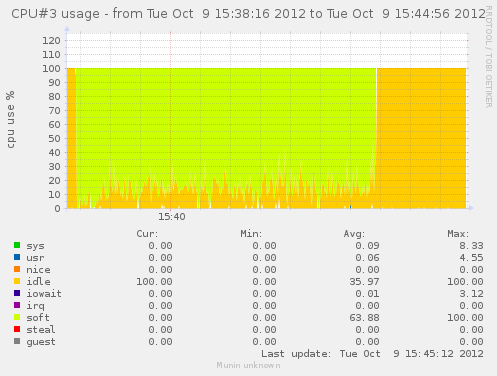497x376 pixels.
Task: Click the cpu use % axis label
Action: coord(10,119)
